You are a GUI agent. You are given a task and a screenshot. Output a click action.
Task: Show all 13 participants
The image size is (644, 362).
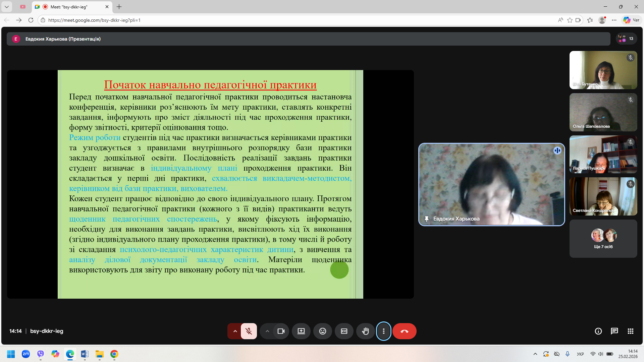pyautogui.click(x=626, y=39)
